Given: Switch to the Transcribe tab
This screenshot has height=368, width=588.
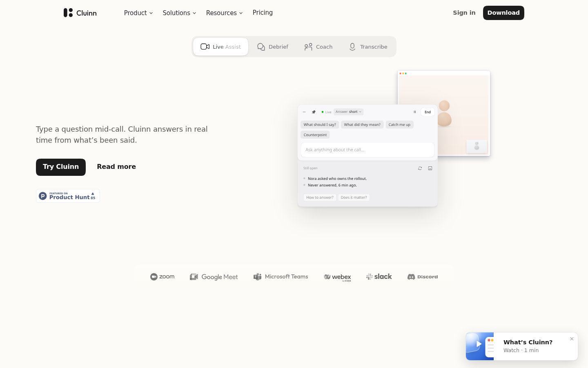Looking at the screenshot, I should pos(368,47).
